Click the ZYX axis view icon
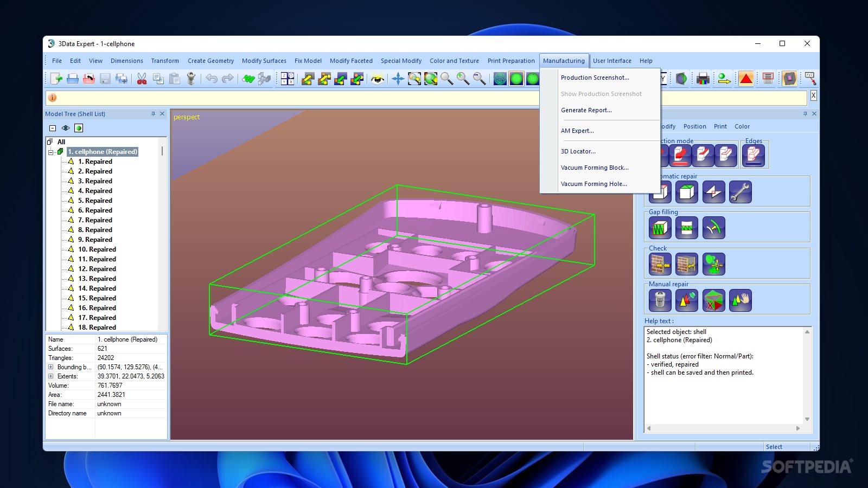This screenshot has width=868, height=488. 288,79
